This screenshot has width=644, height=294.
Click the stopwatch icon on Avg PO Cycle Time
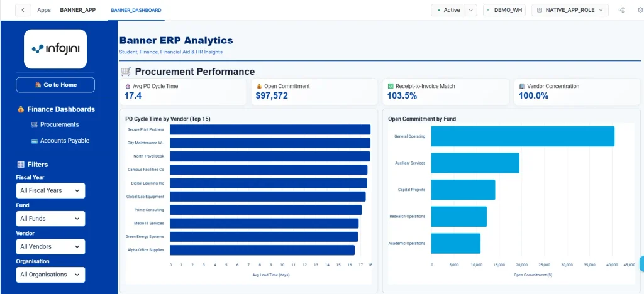tap(128, 87)
